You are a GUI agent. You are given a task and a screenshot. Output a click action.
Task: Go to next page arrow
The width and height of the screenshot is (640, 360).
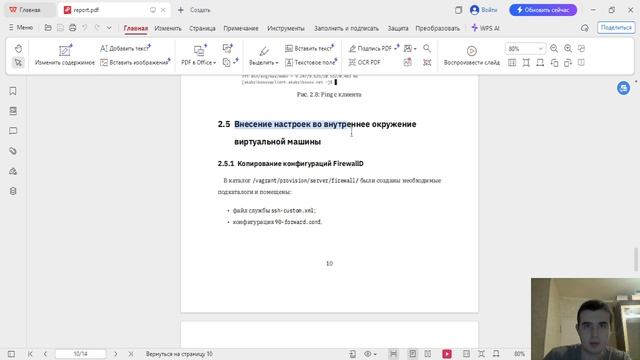pyautogui.click(x=116, y=354)
